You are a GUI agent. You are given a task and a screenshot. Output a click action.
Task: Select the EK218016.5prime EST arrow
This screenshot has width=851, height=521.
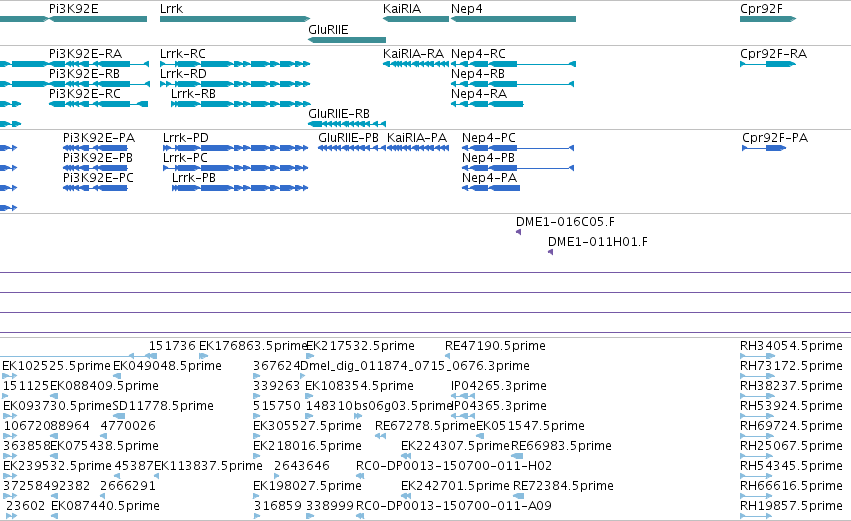257,456
